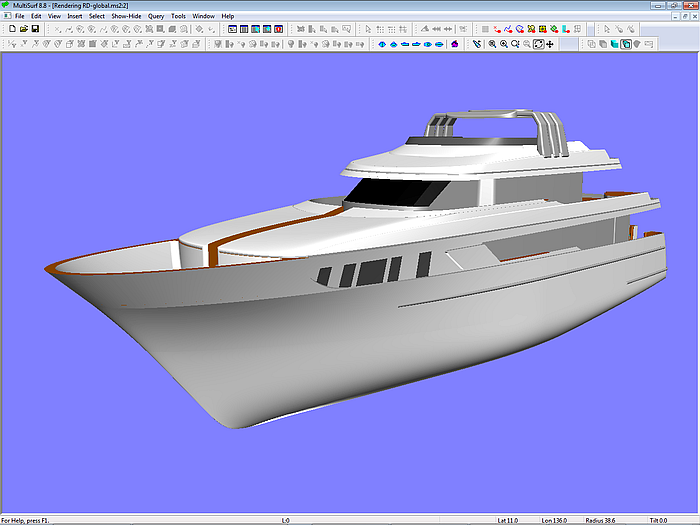Click the Open folder icon
Image resolution: width=700 pixels, height=525 pixels.
23,29
